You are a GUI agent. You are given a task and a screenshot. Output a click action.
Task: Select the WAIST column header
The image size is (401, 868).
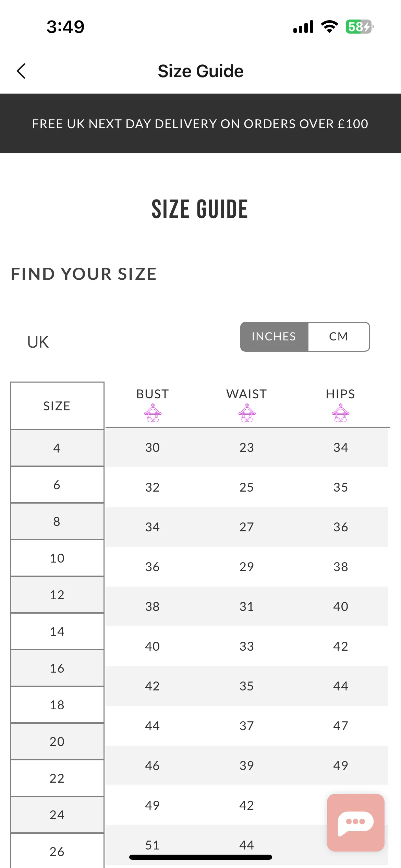pyautogui.click(x=246, y=394)
